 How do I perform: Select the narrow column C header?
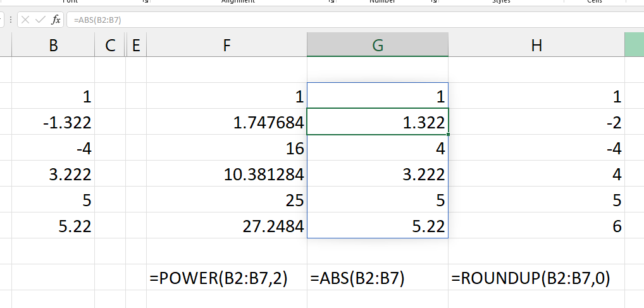tap(109, 44)
